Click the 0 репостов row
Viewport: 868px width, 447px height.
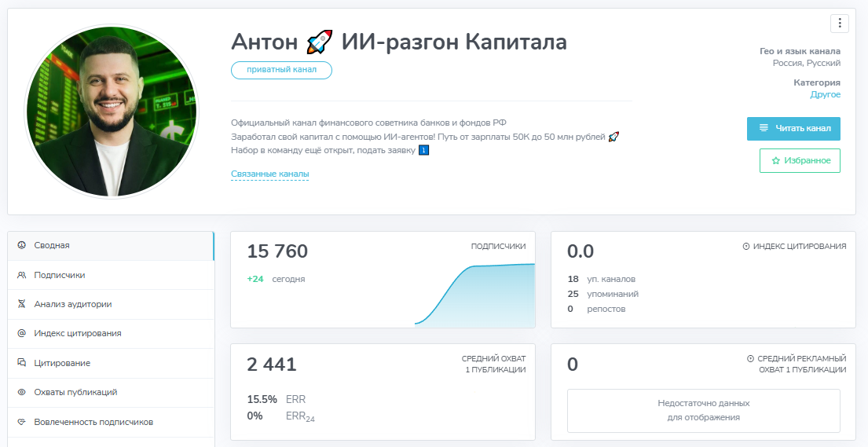pyautogui.click(x=596, y=309)
